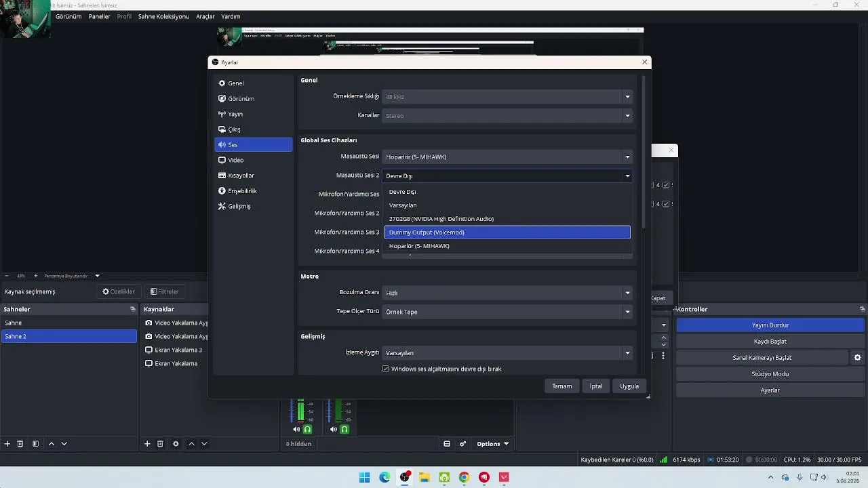The width and height of the screenshot is (868, 488).
Task: Open advanced audio properties gears icon
Action: click(463, 444)
